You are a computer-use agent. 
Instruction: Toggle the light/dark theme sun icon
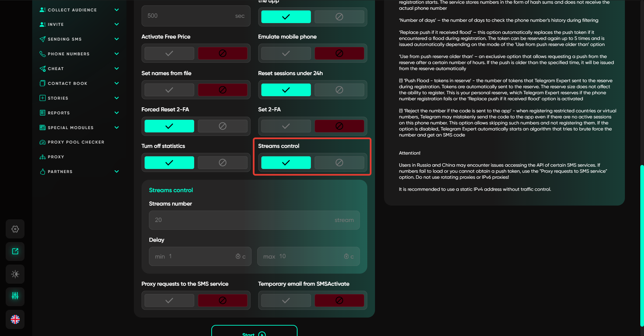[x=15, y=274]
